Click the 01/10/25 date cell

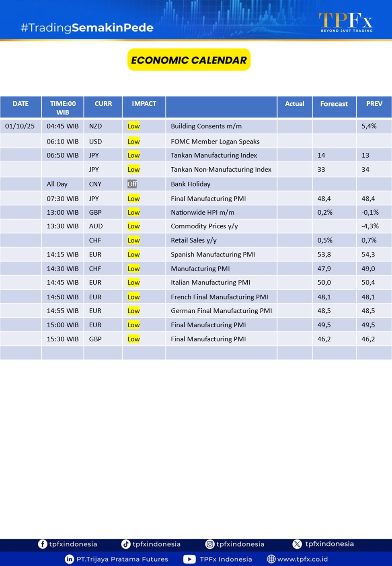tap(20, 126)
